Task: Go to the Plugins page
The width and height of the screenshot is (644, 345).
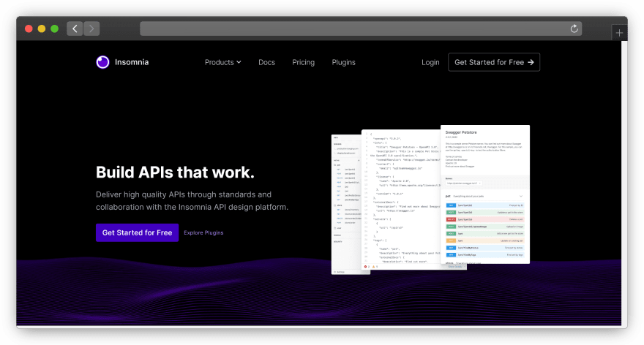Action: point(343,62)
